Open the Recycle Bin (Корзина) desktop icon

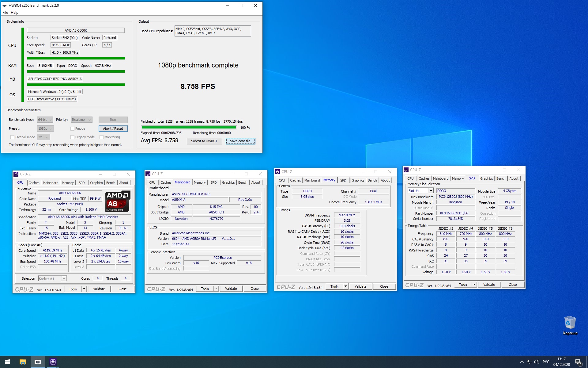570,326
